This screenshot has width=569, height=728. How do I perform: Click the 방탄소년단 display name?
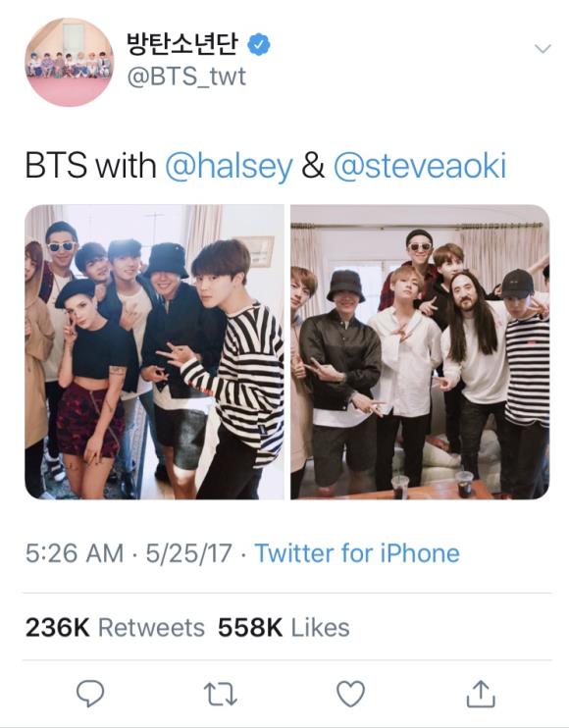pos(182,43)
